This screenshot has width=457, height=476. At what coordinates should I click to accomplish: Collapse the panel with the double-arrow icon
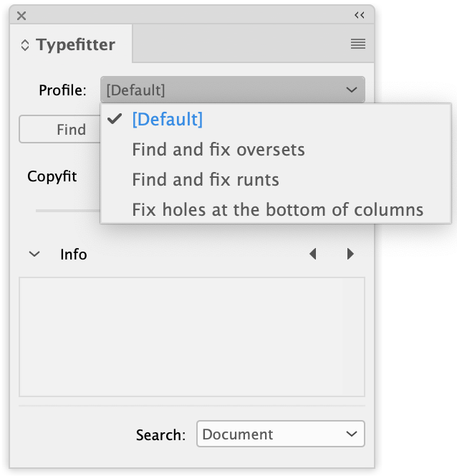tap(360, 15)
